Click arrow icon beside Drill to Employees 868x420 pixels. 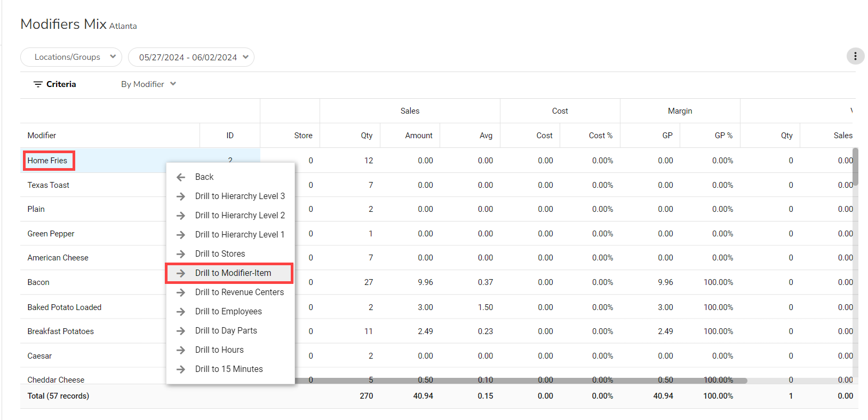click(181, 312)
